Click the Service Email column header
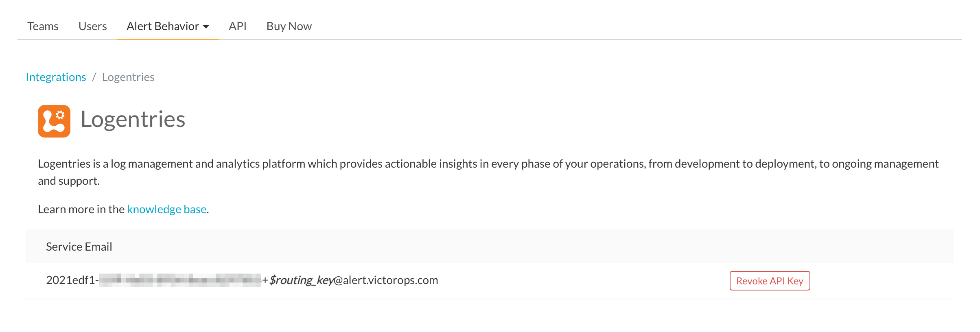This screenshot has width=980, height=332. click(79, 246)
